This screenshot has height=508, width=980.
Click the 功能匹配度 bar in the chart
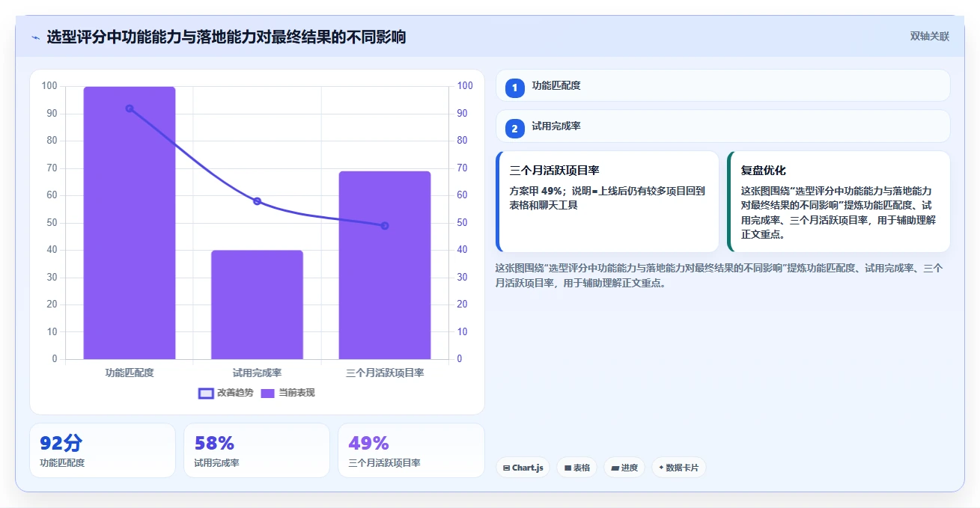(x=130, y=223)
